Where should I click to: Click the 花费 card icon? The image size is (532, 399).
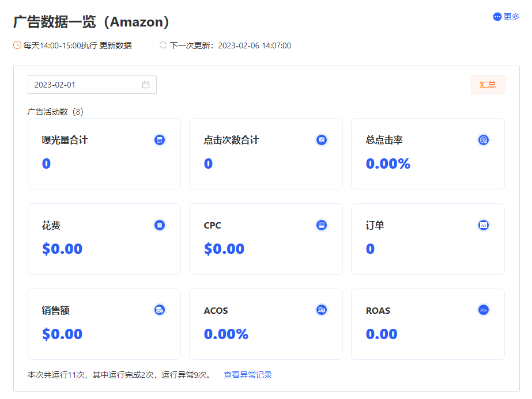(x=160, y=225)
